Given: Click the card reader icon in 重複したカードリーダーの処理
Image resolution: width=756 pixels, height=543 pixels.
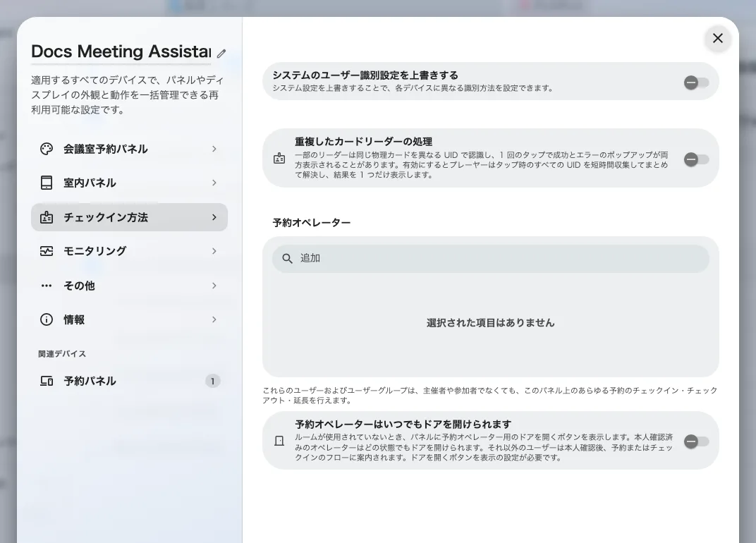Looking at the screenshot, I should (279, 158).
